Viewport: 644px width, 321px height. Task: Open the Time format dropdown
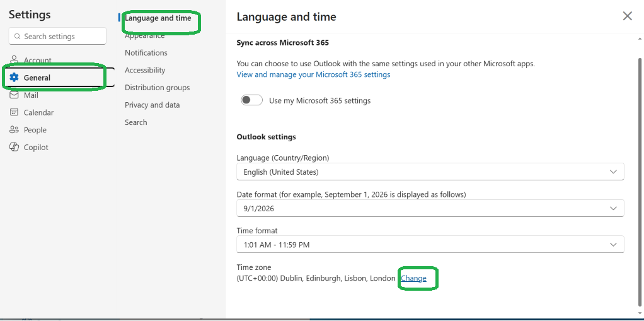pyautogui.click(x=430, y=245)
